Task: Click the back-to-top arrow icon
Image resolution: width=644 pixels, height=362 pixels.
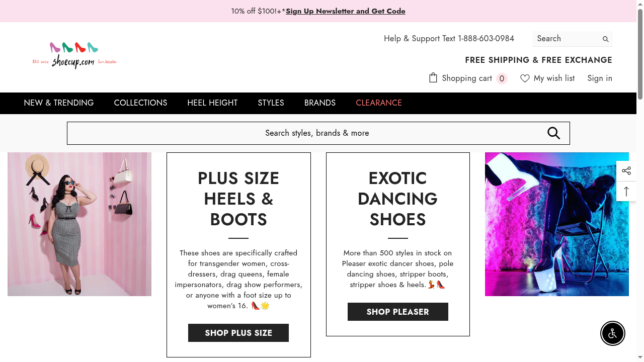Action: [x=626, y=192]
